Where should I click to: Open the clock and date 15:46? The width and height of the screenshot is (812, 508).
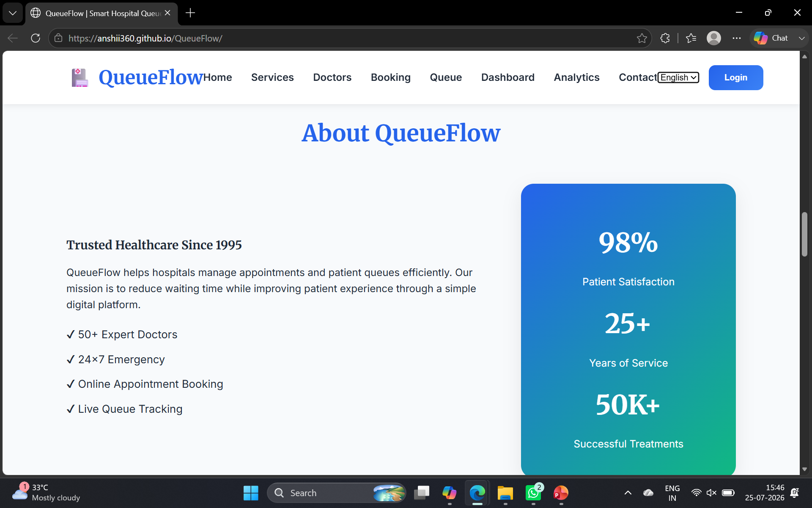(765, 493)
